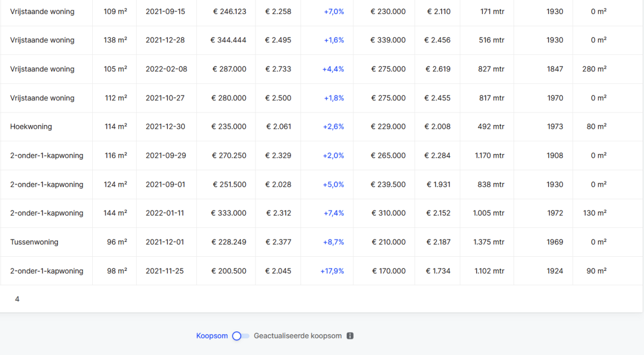Click the € 344.444 price cell
This screenshot has height=355, width=644.
(229, 40)
